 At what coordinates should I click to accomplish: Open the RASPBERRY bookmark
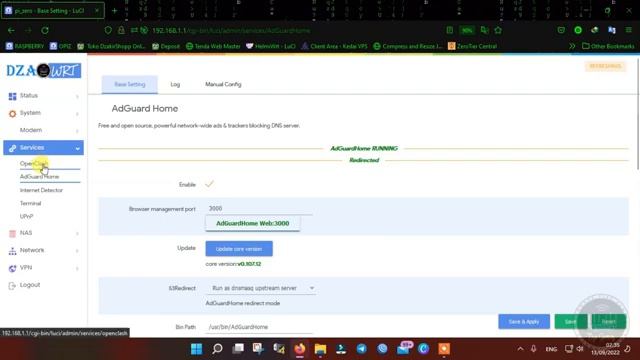coord(25,46)
